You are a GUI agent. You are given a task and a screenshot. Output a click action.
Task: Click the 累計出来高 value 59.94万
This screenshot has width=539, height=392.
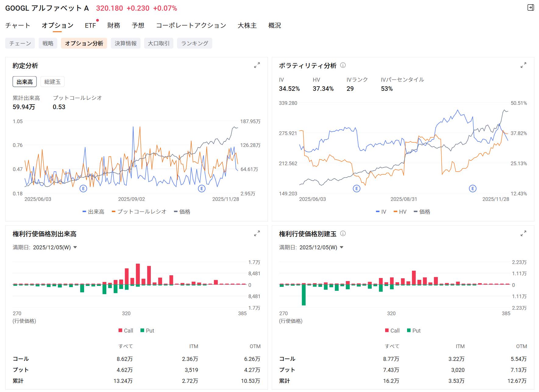click(x=24, y=107)
